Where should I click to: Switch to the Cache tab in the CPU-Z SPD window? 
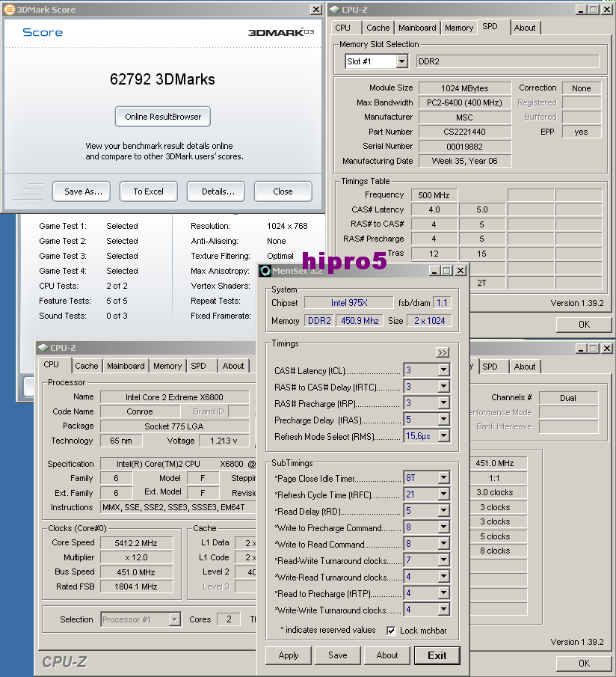pyautogui.click(x=378, y=28)
